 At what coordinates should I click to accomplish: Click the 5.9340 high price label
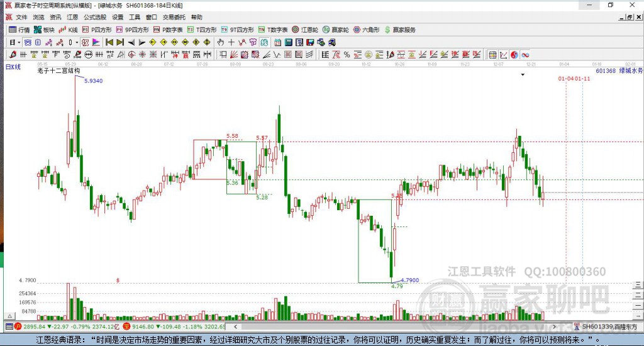click(93, 81)
